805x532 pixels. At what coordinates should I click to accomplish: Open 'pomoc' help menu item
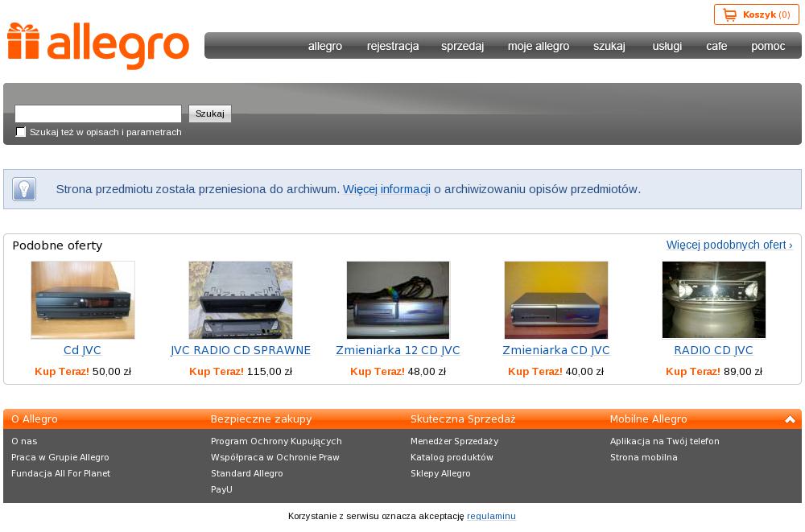(x=768, y=46)
